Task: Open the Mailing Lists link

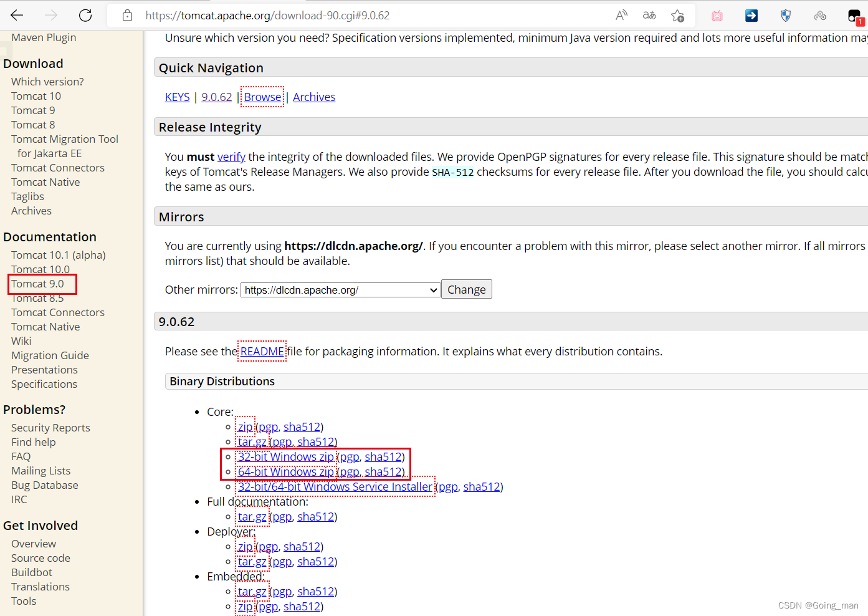Action: click(41, 471)
